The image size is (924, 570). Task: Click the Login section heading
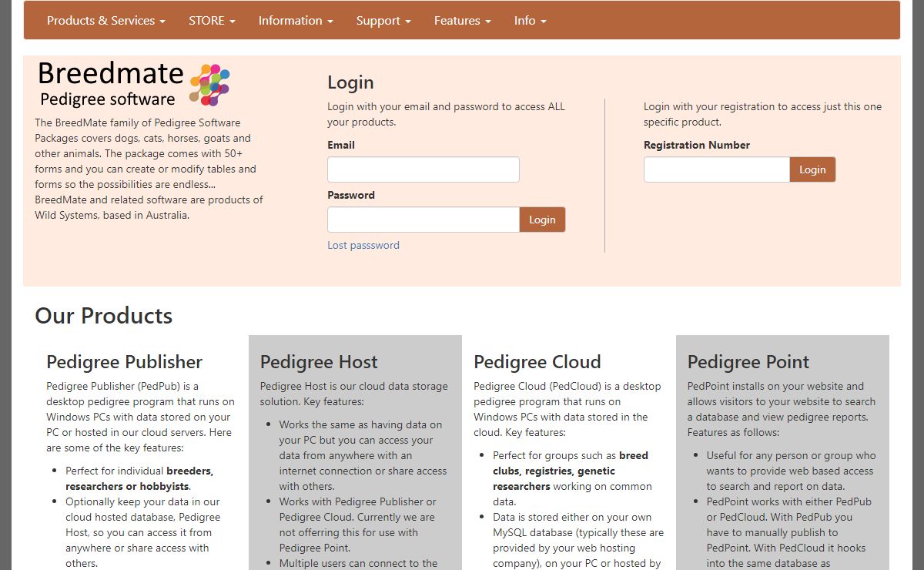350,82
